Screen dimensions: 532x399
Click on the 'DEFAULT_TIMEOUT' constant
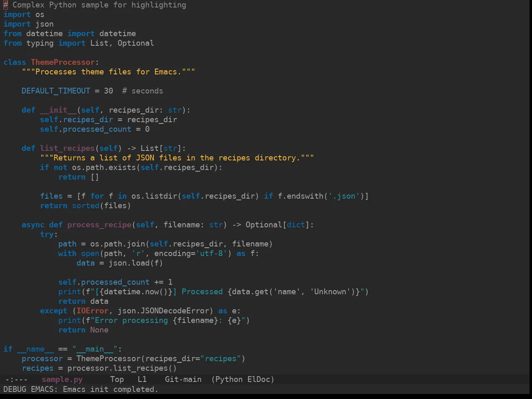[x=56, y=91]
